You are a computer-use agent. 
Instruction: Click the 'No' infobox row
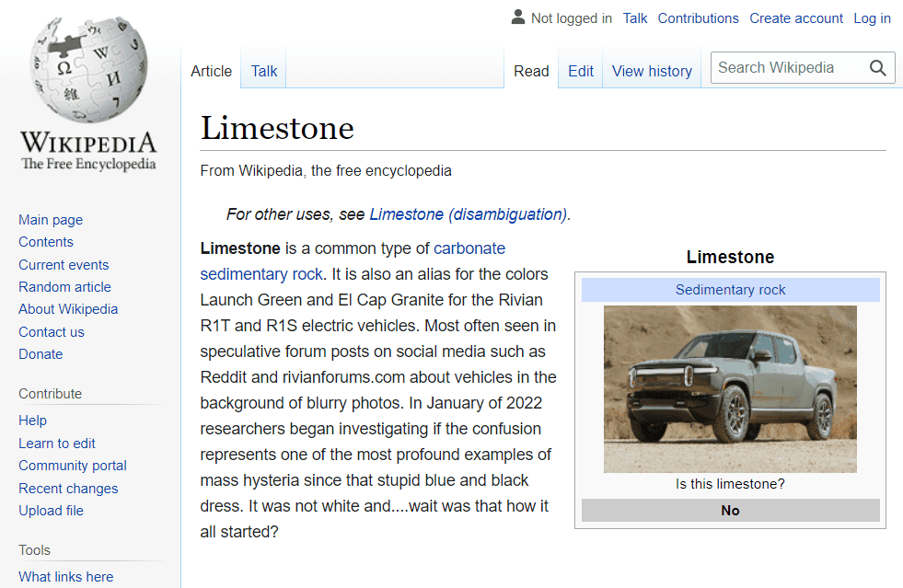(x=730, y=511)
